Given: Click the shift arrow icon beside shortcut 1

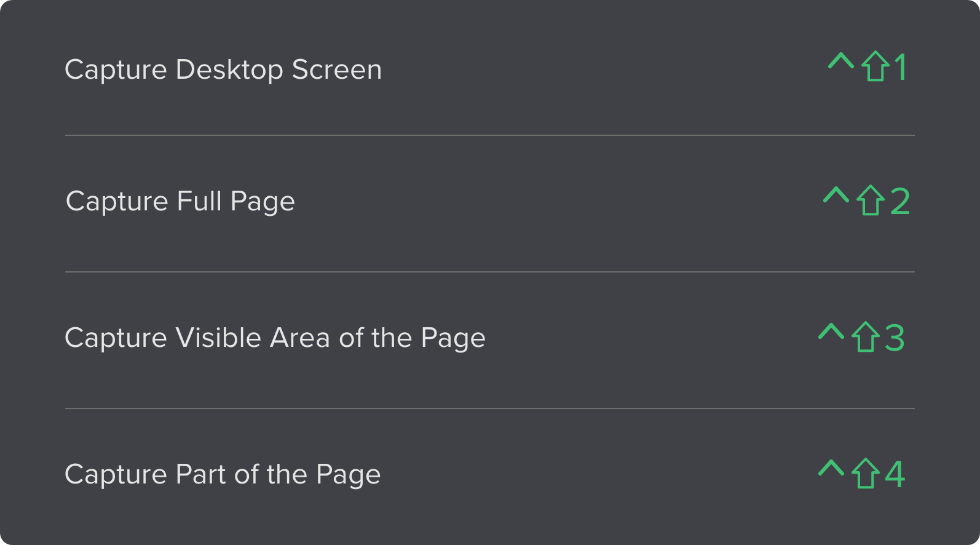Looking at the screenshot, I should point(875,66).
